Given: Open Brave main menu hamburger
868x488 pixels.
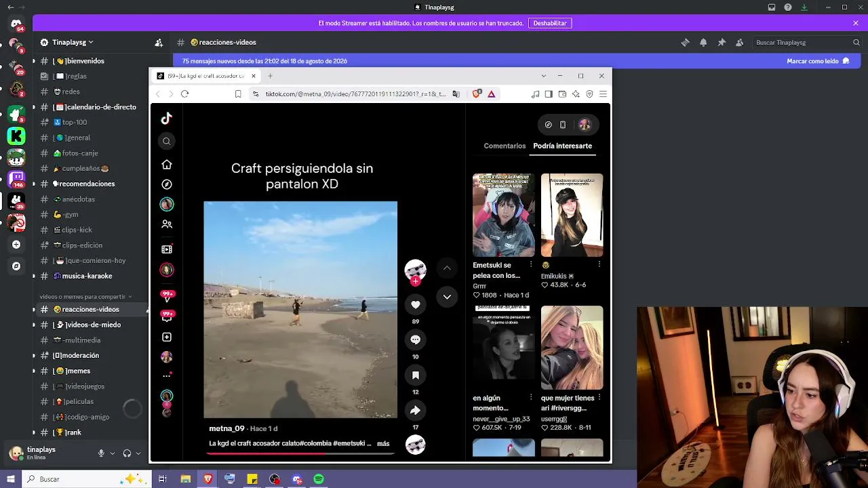Looking at the screenshot, I should tap(603, 94).
